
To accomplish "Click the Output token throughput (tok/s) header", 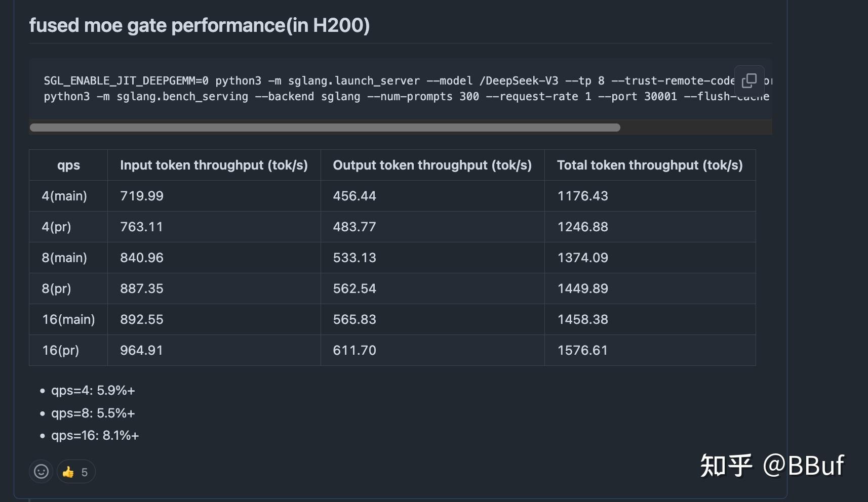I will pyautogui.click(x=432, y=165).
